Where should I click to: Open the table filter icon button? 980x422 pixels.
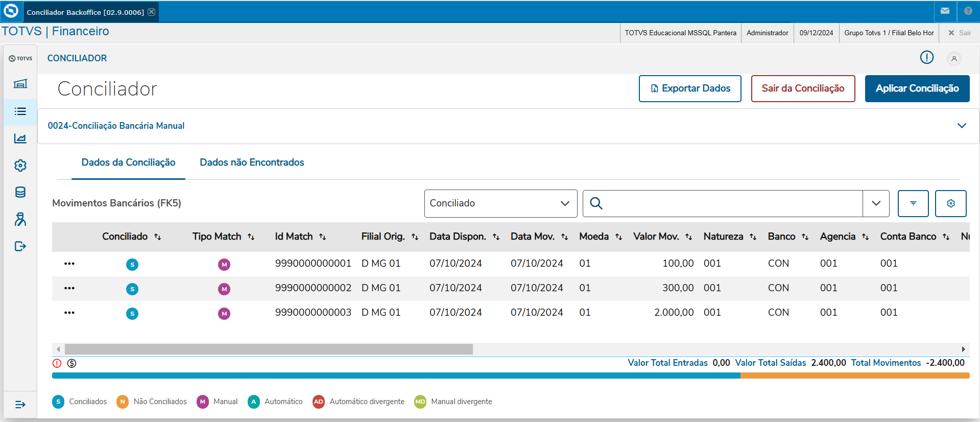click(913, 203)
